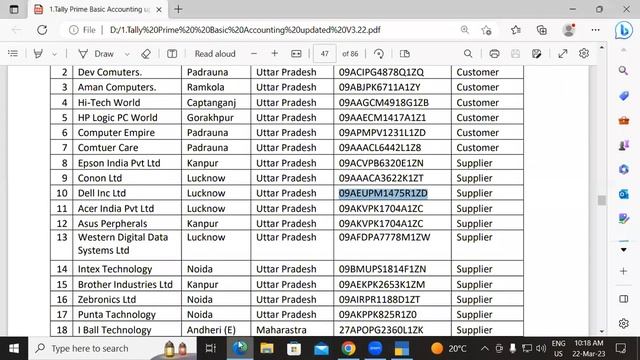Open Google Chrome from the taskbar
Image resolution: width=640 pixels, height=360 pixels.
[348, 348]
